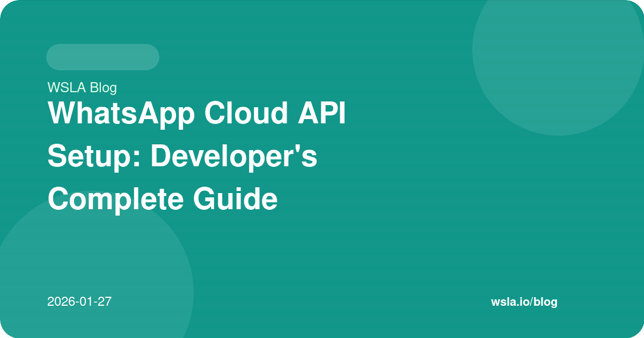Open the wsla.io/blog link text
The image size is (644, 338).
click(x=524, y=302)
